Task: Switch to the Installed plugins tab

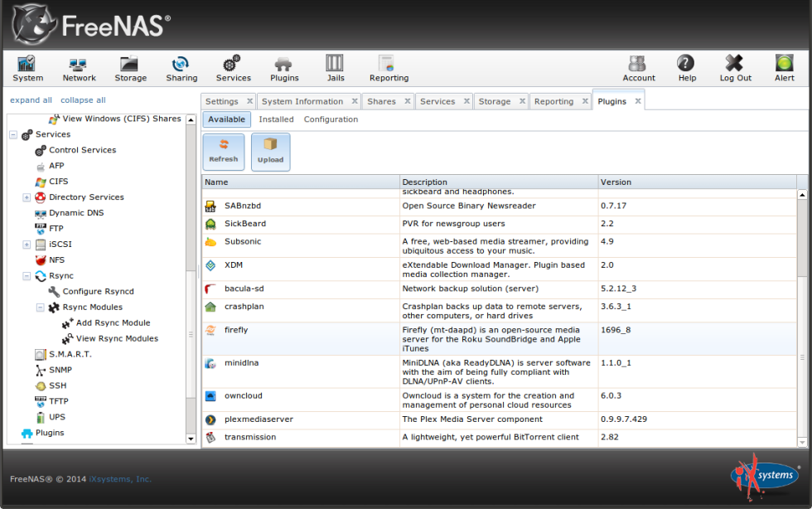Action: (276, 119)
